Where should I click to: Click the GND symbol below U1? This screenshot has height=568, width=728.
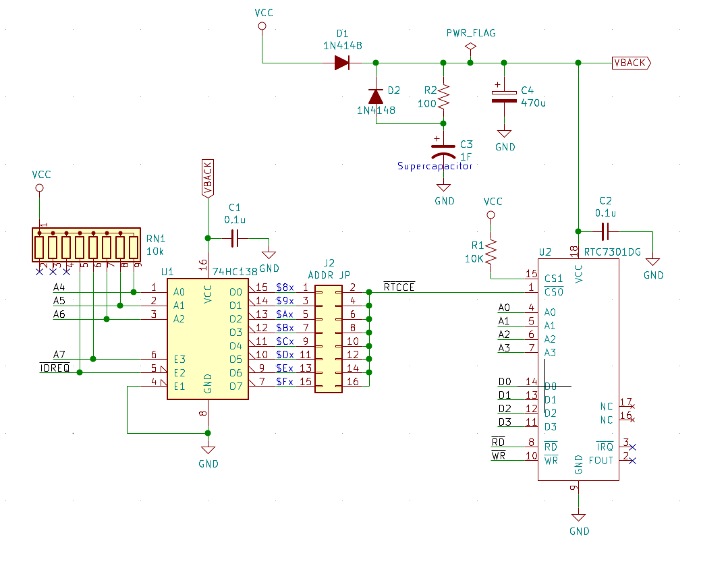point(208,450)
